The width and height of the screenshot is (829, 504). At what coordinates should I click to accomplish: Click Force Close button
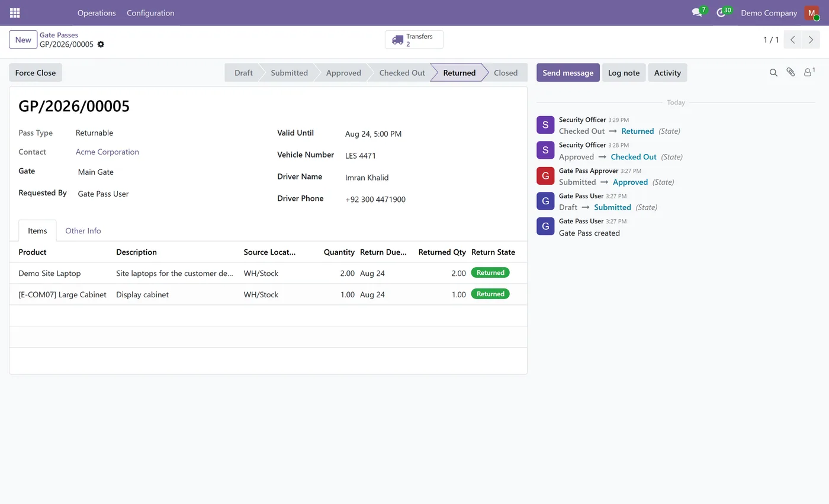(36, 73)
